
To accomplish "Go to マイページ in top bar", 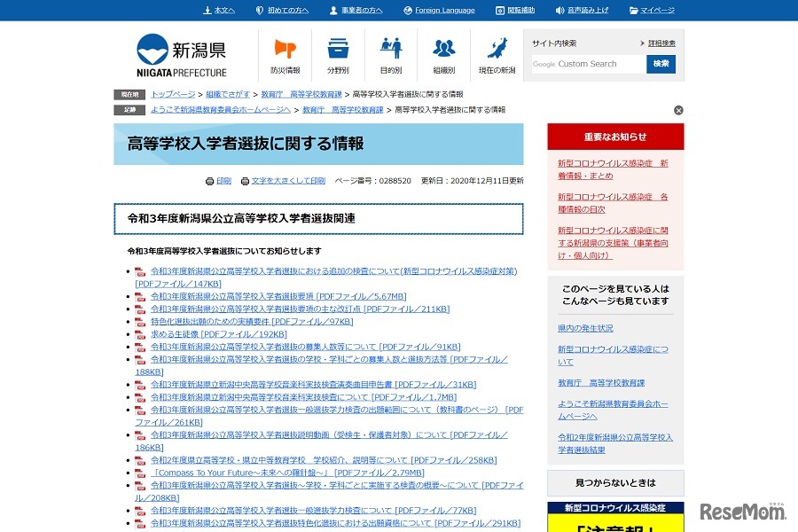I will (x=652, y=11).
